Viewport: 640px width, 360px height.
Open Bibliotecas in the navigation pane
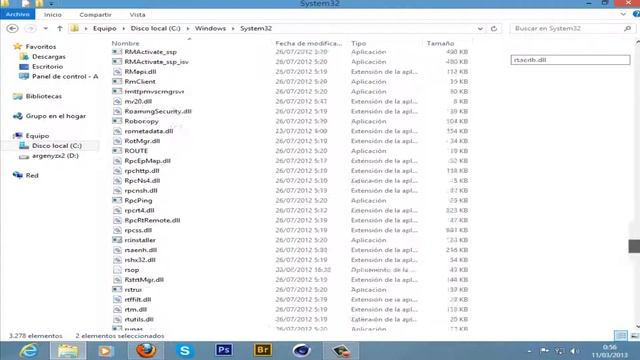[x=43, y=96]
